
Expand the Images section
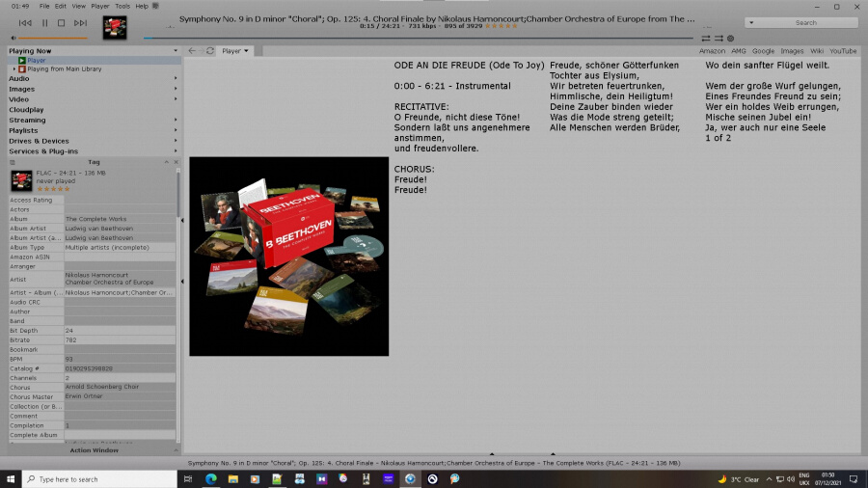click(176, 89)
